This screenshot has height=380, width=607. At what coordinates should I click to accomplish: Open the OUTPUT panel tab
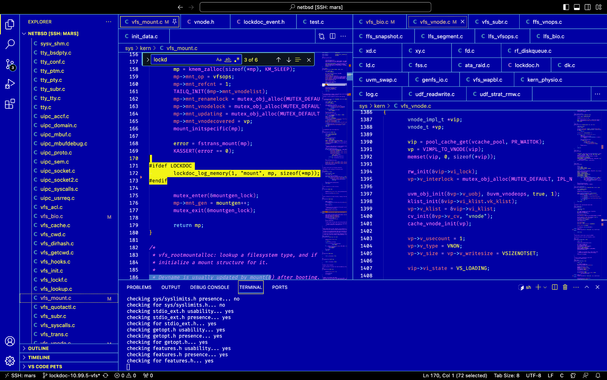coord(171,287)
